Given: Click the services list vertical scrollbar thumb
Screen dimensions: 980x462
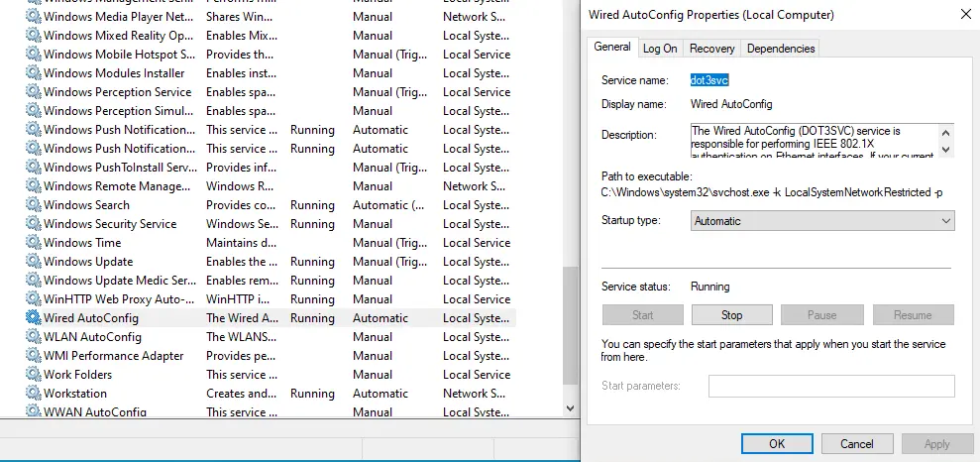Looking at the screenshot, I should (570, 325).
